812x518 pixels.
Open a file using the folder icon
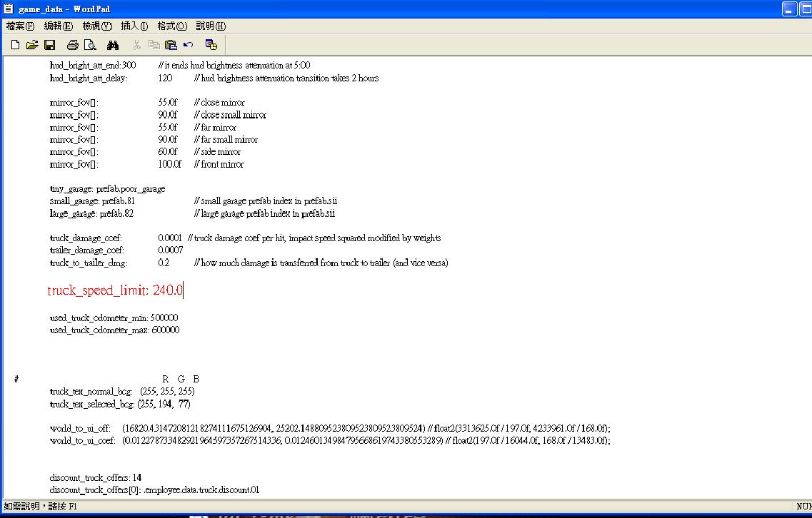click(x=32, y=45)
